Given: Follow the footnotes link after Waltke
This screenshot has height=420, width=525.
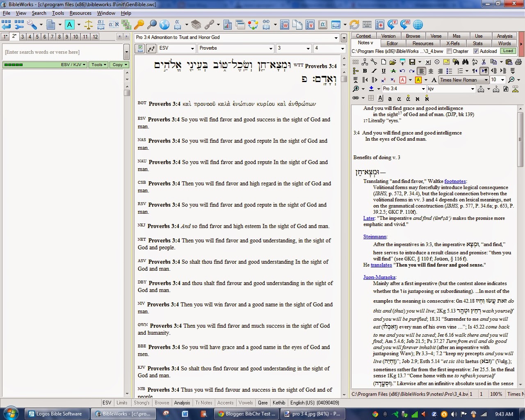Looking at the screenshot, I should pos(455,181).
